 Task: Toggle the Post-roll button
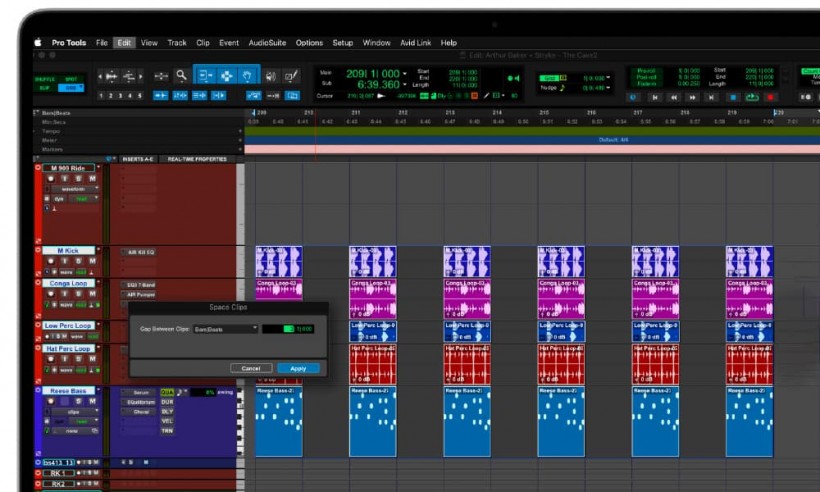coord(646,77)
